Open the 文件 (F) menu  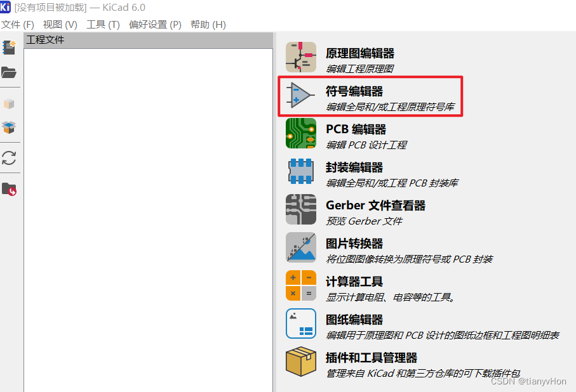click(18, 25)
